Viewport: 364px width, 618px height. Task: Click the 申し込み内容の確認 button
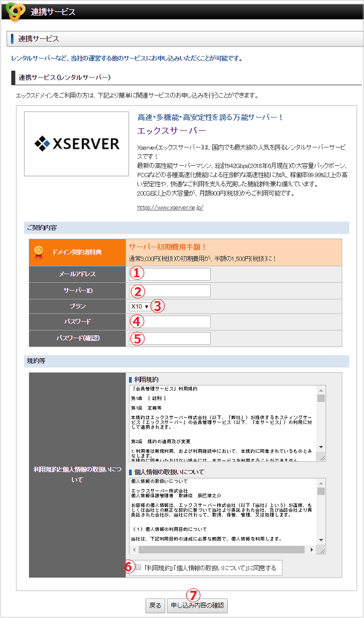(197, 606)
